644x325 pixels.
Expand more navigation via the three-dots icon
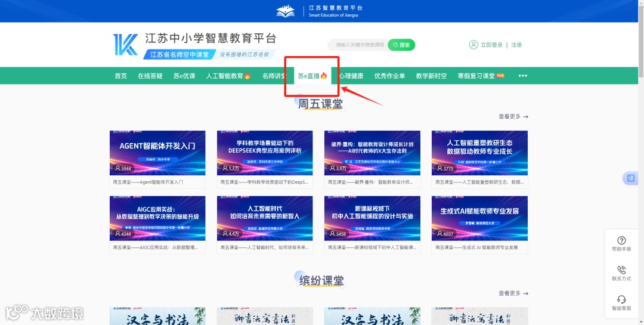click(522, 76)
